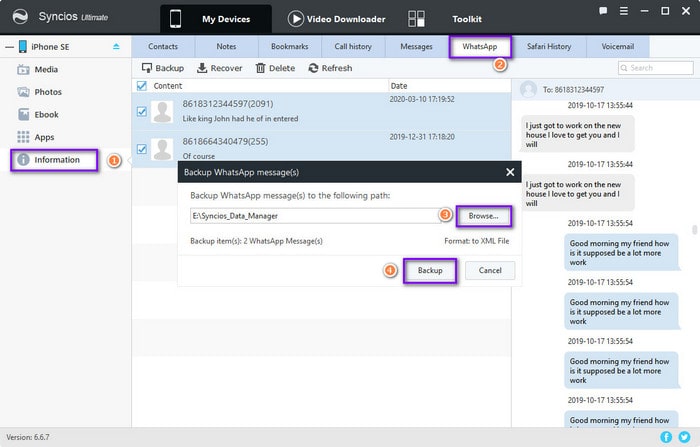Screen dimensions: 700x447
Task: Click the Refresh toolbar icon
Action: click(313, 68)
